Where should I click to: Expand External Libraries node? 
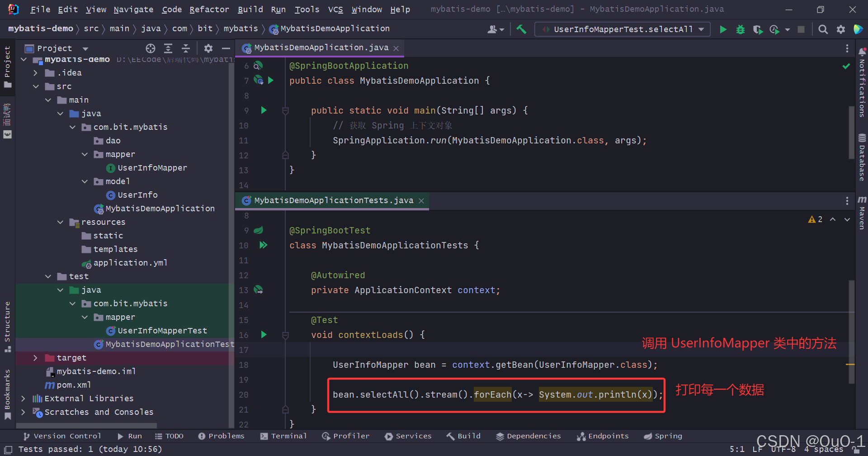click(x=23, y=399)
